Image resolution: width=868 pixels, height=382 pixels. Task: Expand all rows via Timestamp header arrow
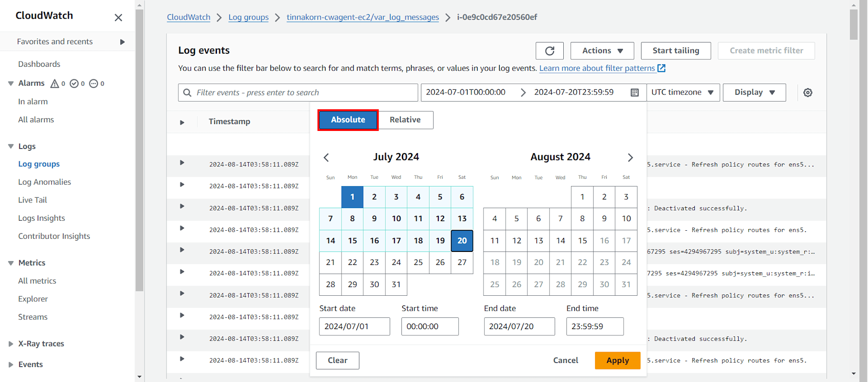click(x=182, y=122)
